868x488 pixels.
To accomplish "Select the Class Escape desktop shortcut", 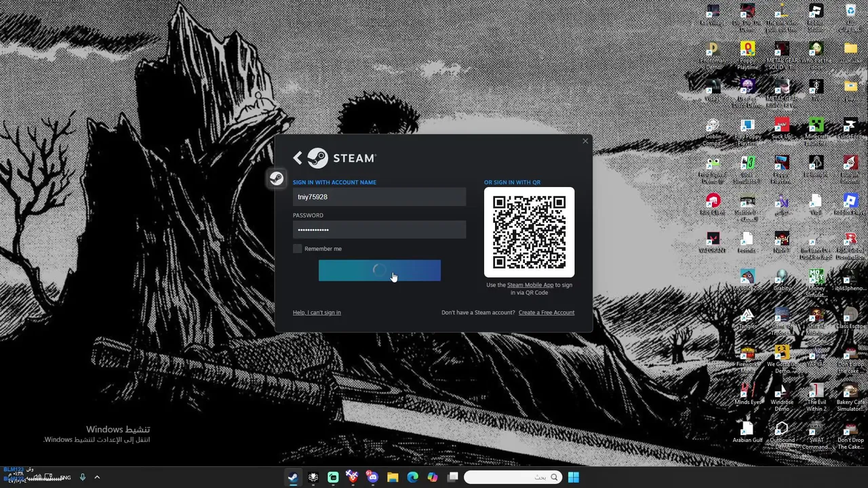I will 850,319.
